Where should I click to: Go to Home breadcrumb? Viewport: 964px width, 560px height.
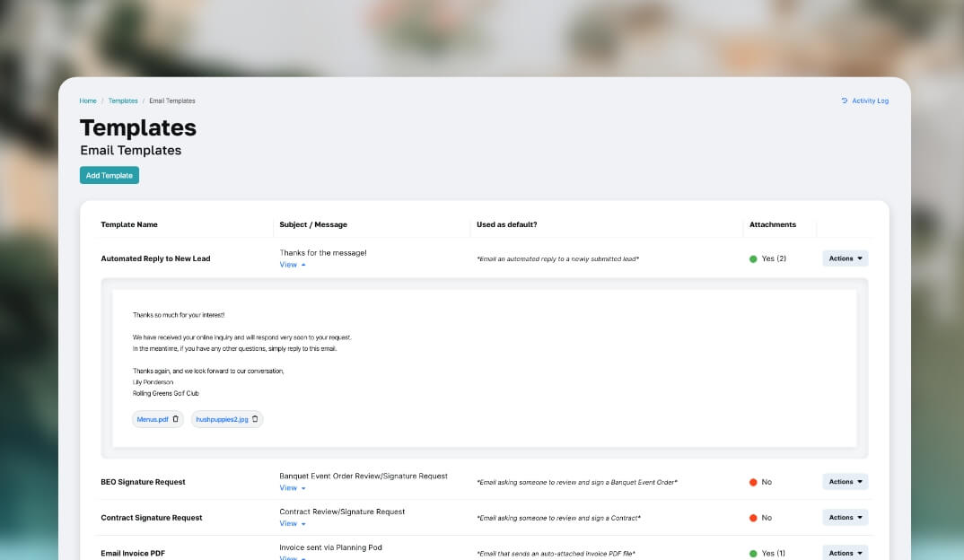(88, 101)
